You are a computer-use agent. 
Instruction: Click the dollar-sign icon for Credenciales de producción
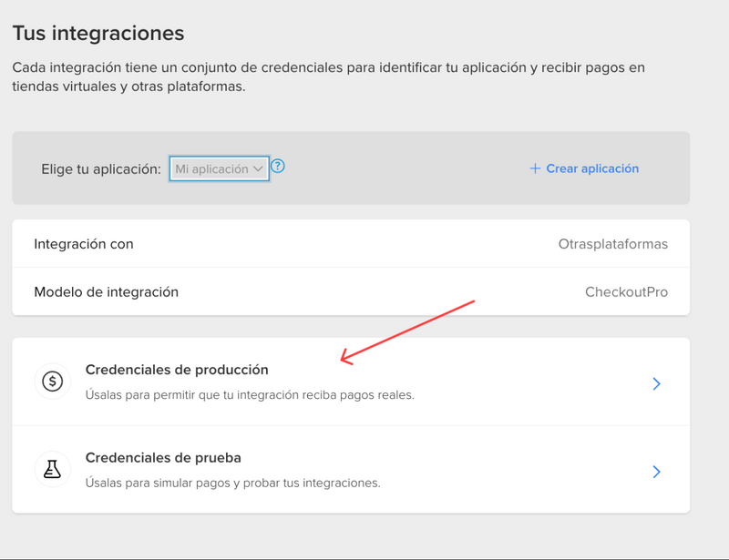[x=52, y=381]
